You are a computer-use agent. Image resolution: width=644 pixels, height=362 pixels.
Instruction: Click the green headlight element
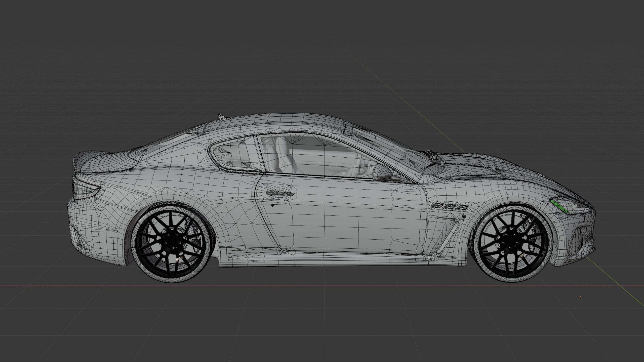[558, 206]
